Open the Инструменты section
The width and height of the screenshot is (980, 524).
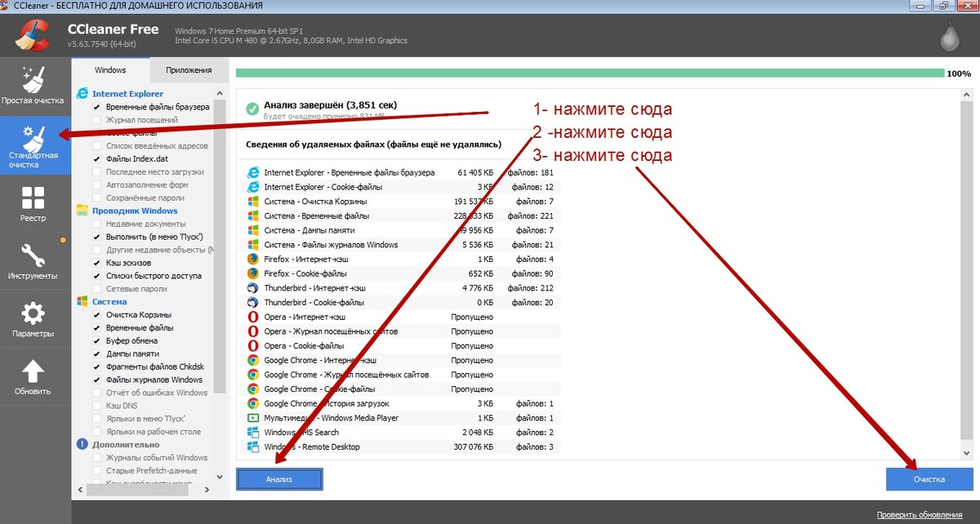pyautogui.click(x=33, y=261)
